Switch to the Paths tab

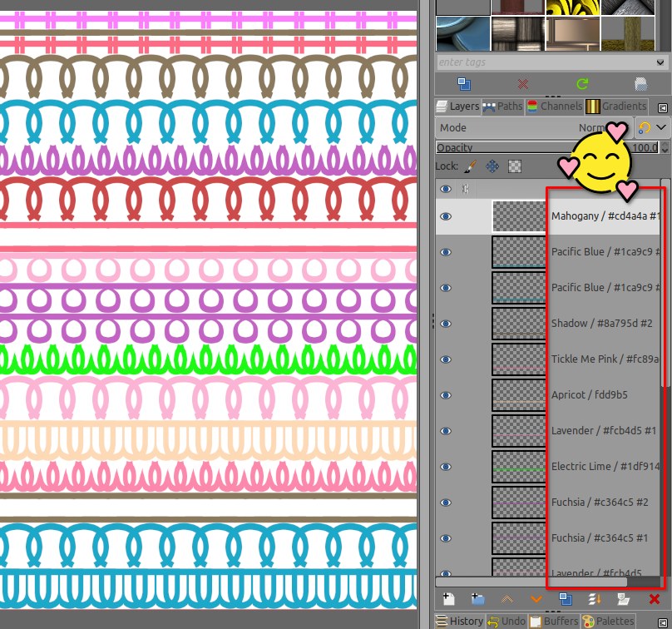(x=502, y=106)
